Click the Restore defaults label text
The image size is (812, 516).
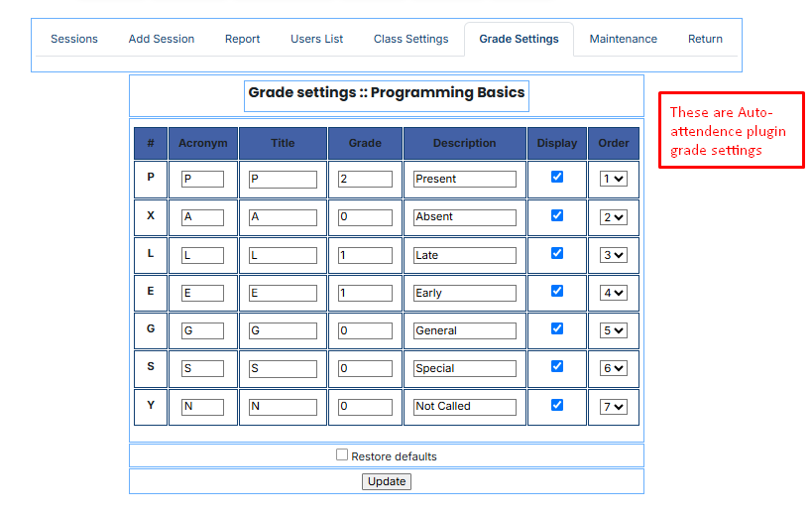(394, 456)
